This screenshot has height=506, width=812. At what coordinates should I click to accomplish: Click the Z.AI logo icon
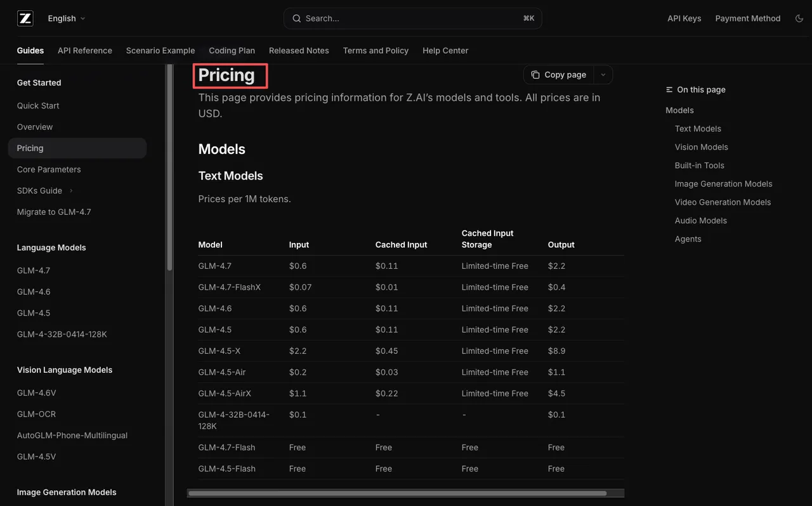pos(25,18)
